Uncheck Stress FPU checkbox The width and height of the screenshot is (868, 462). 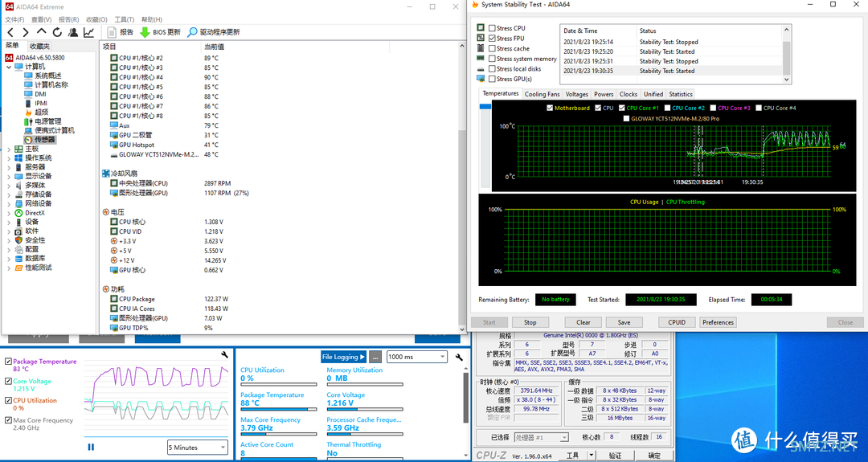(x=492, y=39)
